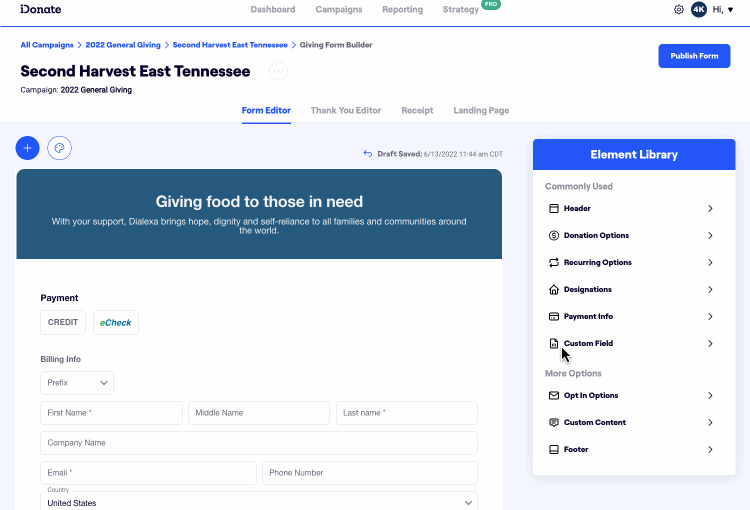Click the undo arrow beside Draft Saved
This screenshot has height=510, width=750.
point(367,154)
